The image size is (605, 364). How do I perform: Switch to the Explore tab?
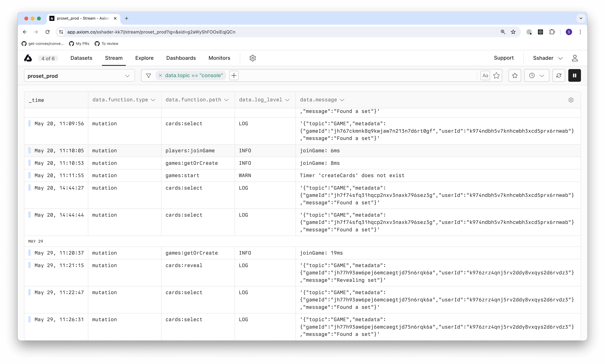pos(144,58)
